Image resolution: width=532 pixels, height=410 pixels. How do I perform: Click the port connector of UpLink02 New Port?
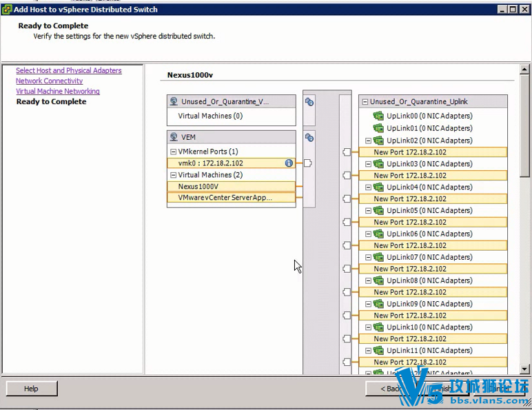click(347, 152)
